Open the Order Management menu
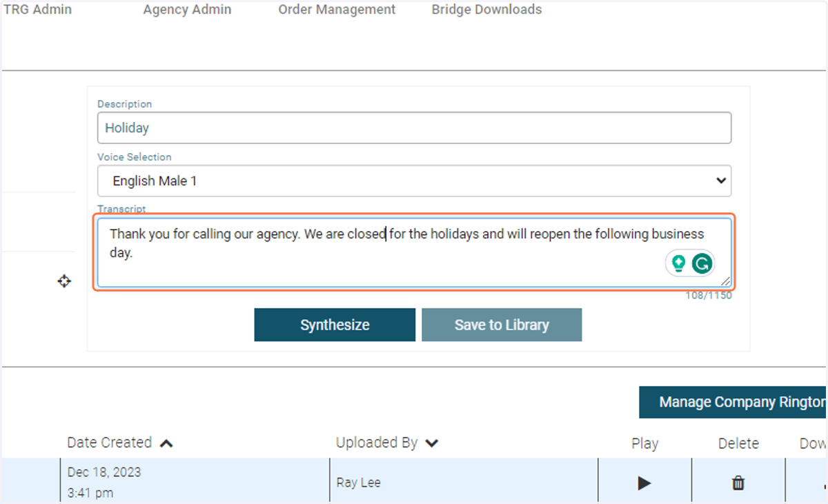The height and width of the screenshot is (504, 828). 337,10
